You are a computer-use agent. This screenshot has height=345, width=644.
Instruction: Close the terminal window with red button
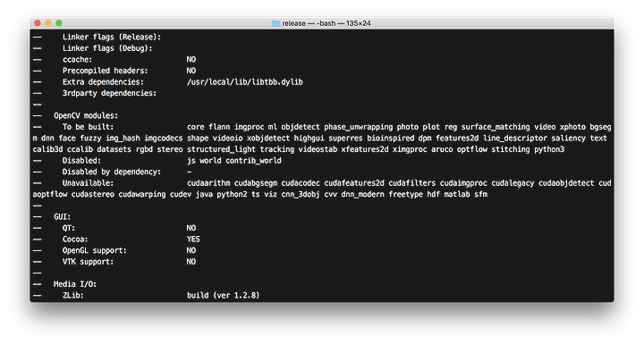tap(38, 23)
